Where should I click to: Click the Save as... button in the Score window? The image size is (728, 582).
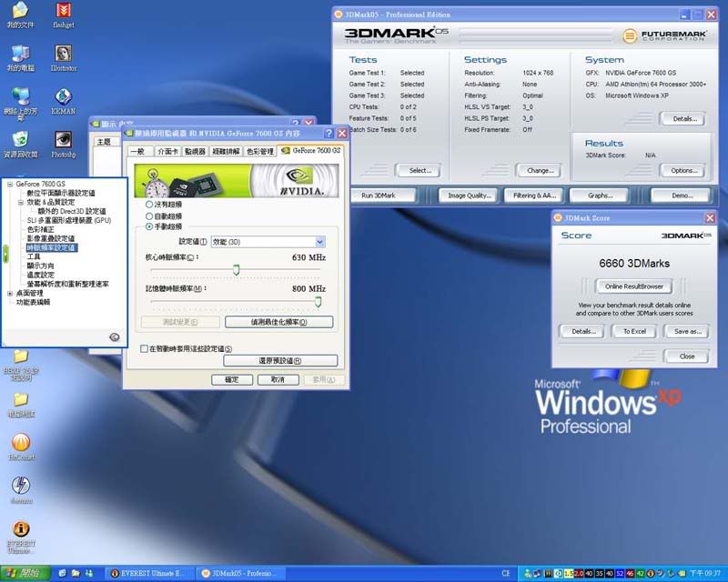click(x=687, y=331)
